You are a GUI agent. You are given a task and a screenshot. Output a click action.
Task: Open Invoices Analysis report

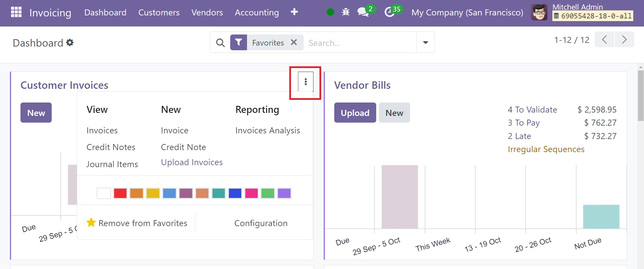tap(267, 130)
